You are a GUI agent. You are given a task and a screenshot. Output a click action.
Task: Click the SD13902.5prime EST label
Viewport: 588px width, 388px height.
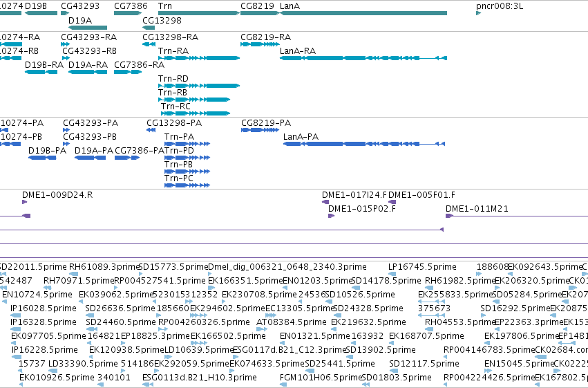[381, 350]
